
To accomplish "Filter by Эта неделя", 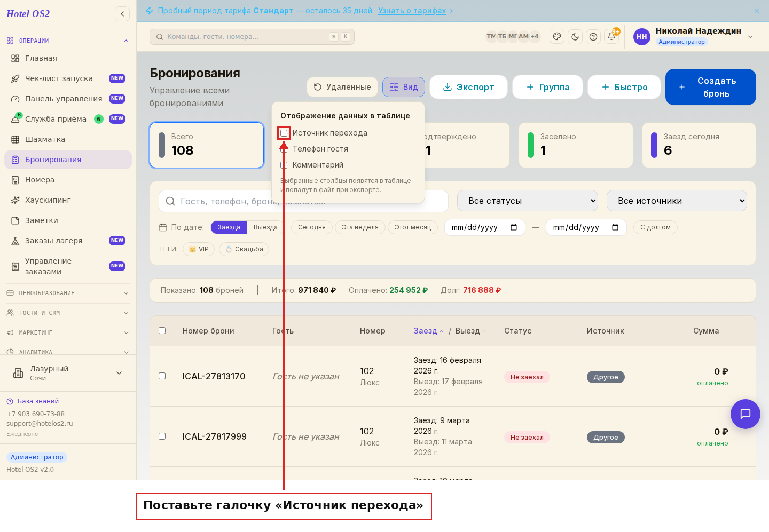I will point(360,227).
